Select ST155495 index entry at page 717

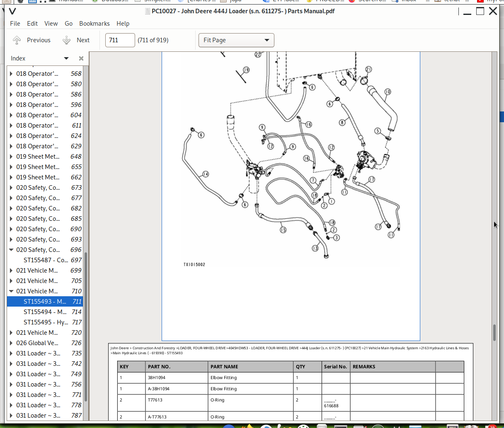pyautogui.click(x=46, y=322)
